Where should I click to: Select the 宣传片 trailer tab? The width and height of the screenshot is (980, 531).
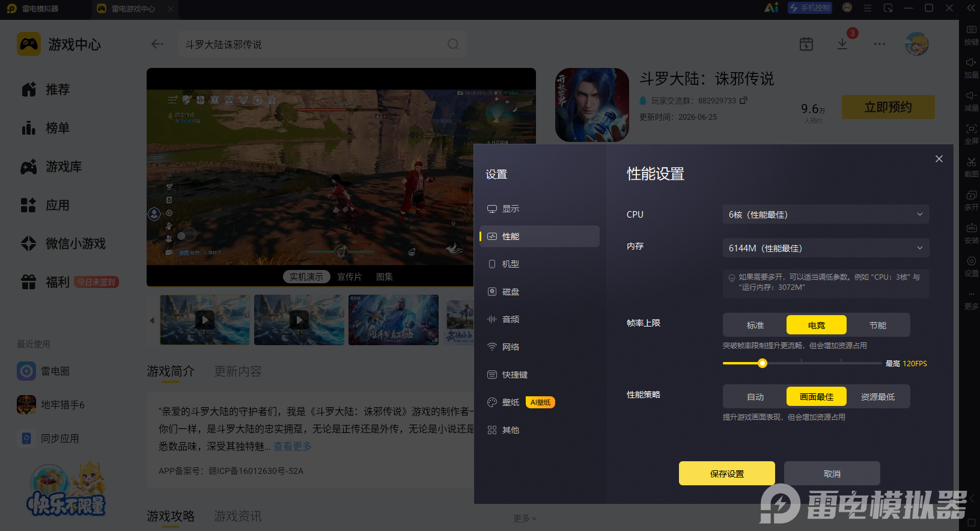(349, 277)
